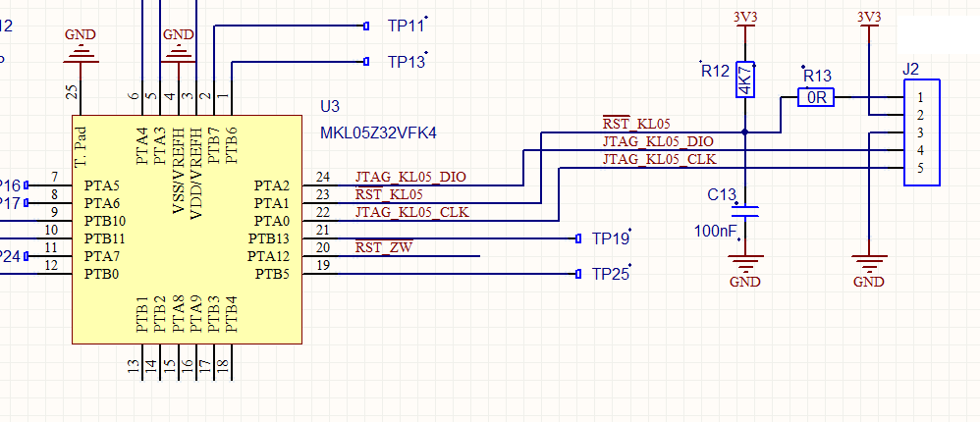The height and width of the screenshot is (422, 980).
Task: Click the PTA6 pin name
Action: click(102, 203)
